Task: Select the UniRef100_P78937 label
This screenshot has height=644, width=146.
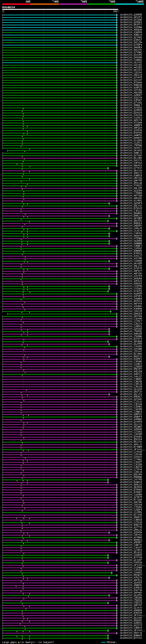Action: pyautogui.click(x=131, y=186)
